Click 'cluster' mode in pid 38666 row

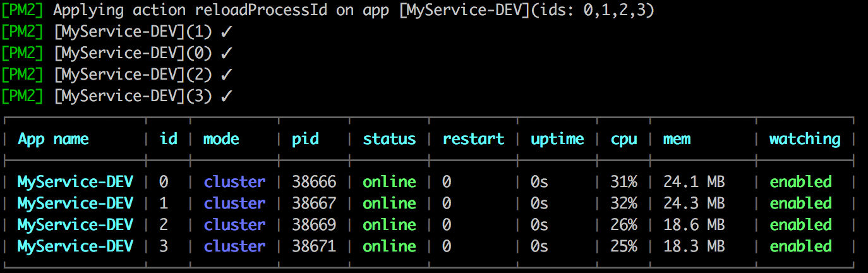234,182
